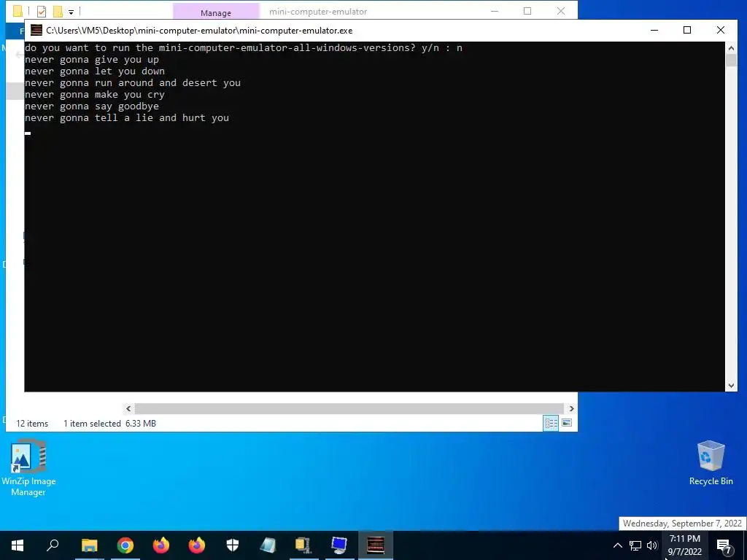747x560 pixels.
Task: Click the console scrollbar up arrow
Action: click(x=731, y=47)
